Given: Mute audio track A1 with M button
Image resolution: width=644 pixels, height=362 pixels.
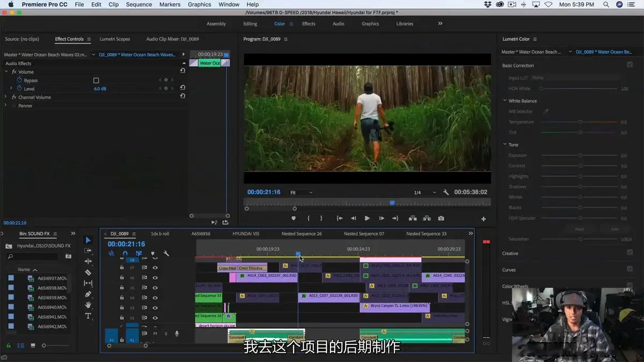Looking at the screenshot, I should coord(155,334).
